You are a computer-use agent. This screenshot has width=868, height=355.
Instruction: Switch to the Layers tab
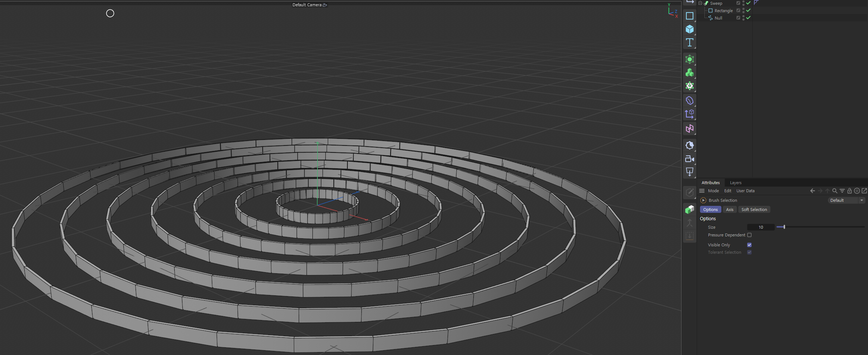[x=735, y=183]
